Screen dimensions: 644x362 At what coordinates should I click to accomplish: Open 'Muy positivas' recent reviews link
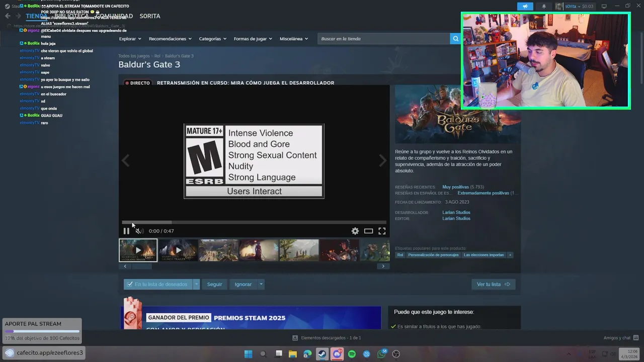coord(455,187)
